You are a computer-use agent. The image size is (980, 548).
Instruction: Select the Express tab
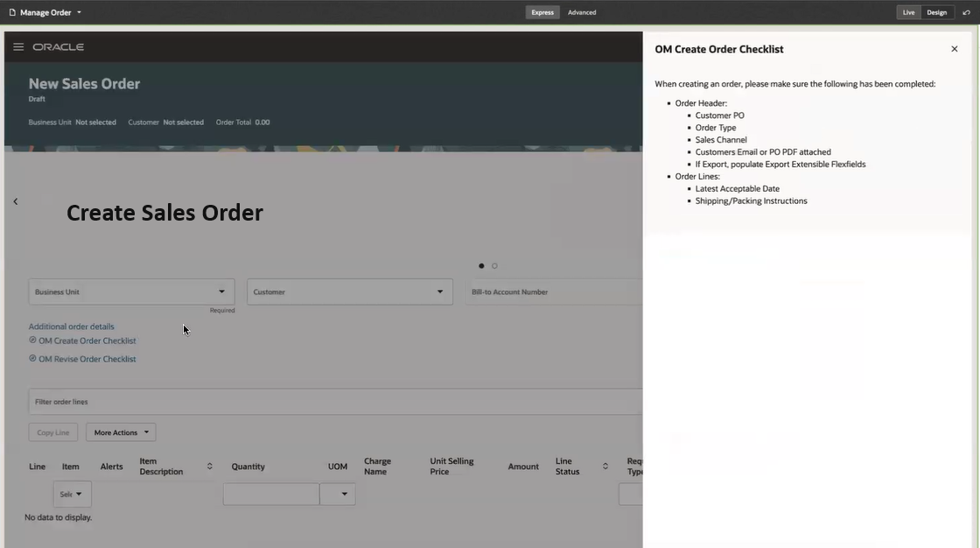542,12
